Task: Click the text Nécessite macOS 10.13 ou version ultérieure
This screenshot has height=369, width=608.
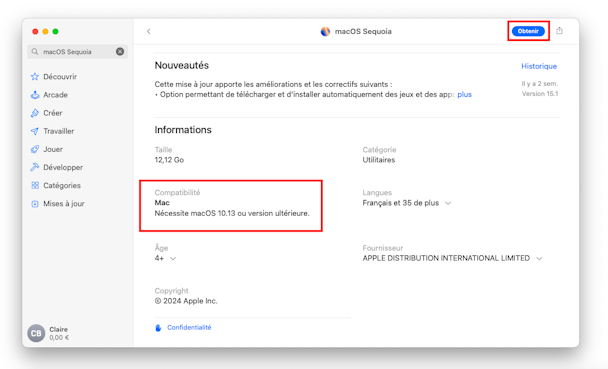Action: click(x=232, y=214)
